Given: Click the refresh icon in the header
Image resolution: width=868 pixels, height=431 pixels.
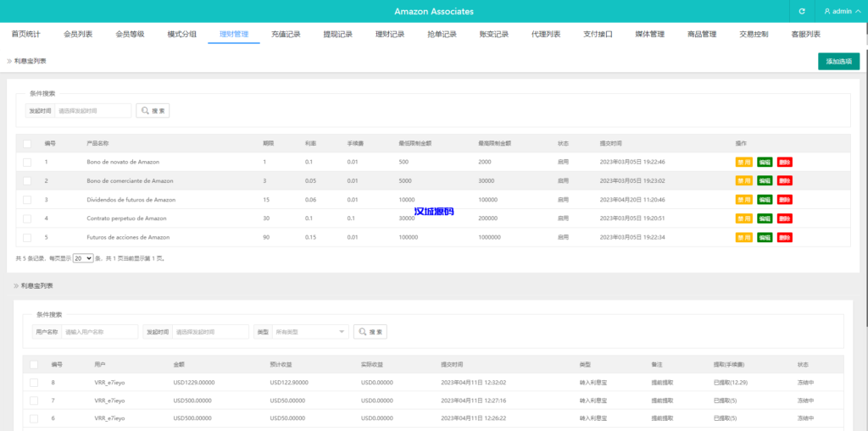Looking at the screenshot, I should click(x=802, y=12).
